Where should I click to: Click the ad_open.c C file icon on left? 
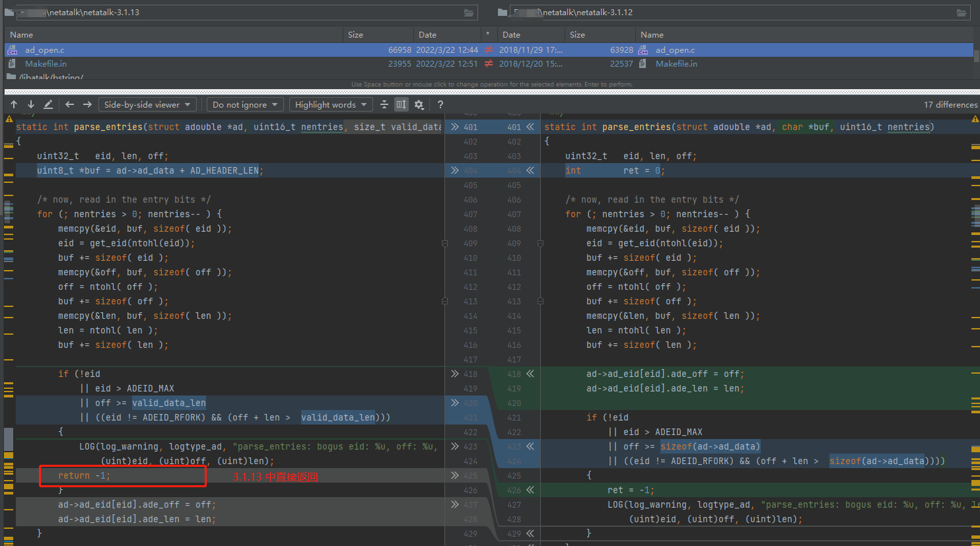13,50
